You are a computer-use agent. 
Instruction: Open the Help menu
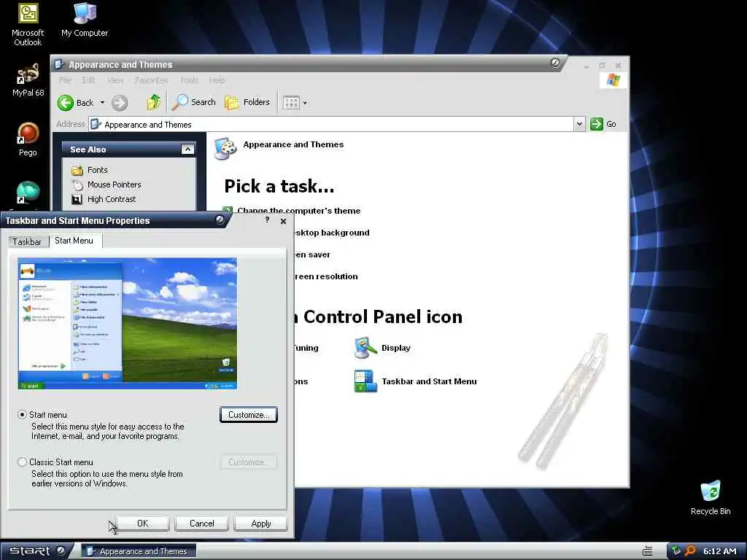click(217, 80)
